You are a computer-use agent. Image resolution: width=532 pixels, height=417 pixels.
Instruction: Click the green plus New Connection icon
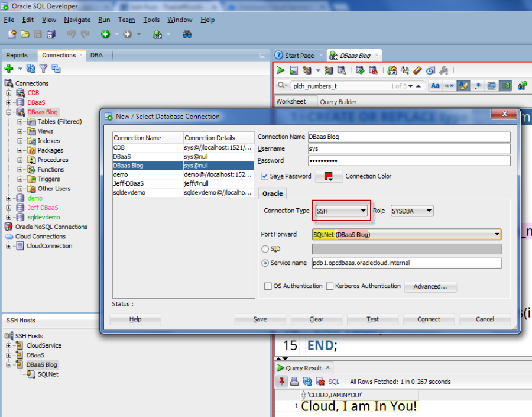[x=9, y=69]
